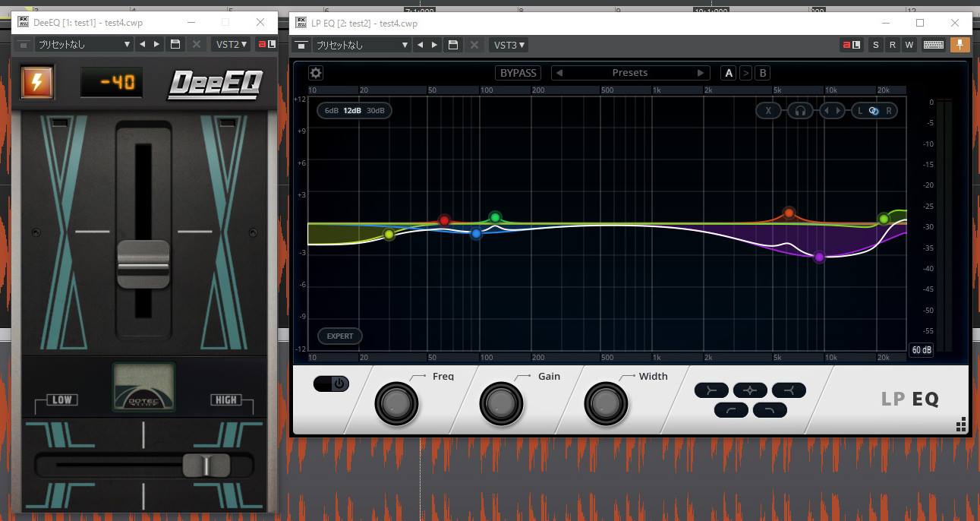Toggle the LP EQ band power switch

point(331,384)
